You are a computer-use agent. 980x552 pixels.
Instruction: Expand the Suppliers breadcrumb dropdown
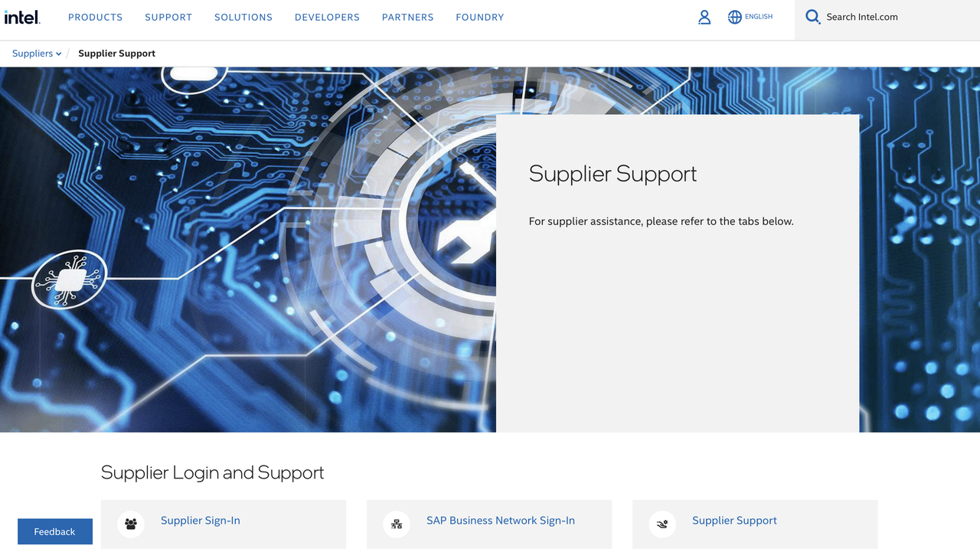[37, 54]
